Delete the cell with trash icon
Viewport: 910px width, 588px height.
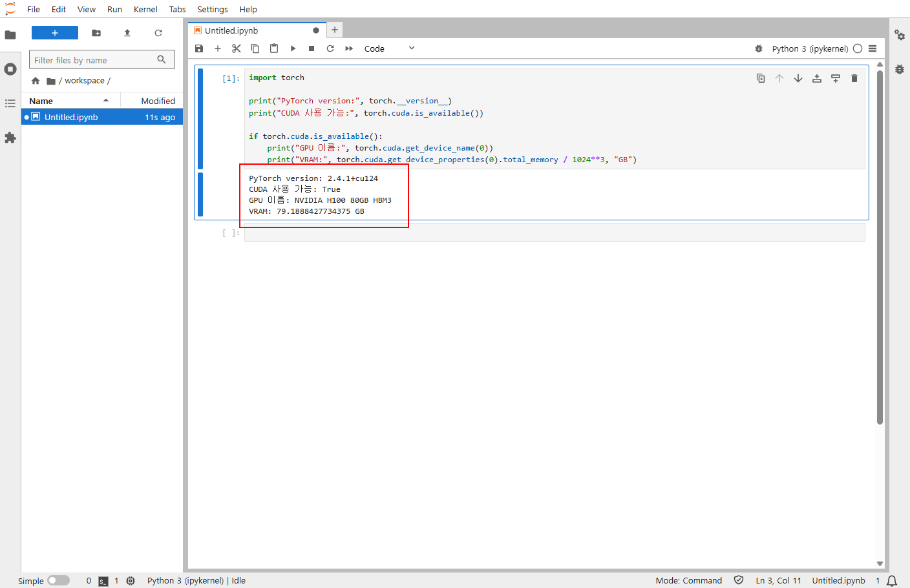854,78
